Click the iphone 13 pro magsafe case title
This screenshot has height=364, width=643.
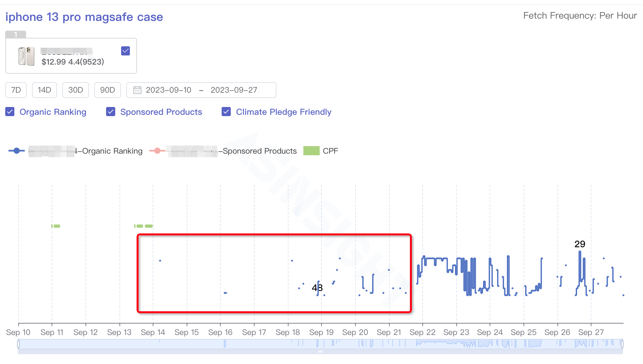(x=84, y=17)
